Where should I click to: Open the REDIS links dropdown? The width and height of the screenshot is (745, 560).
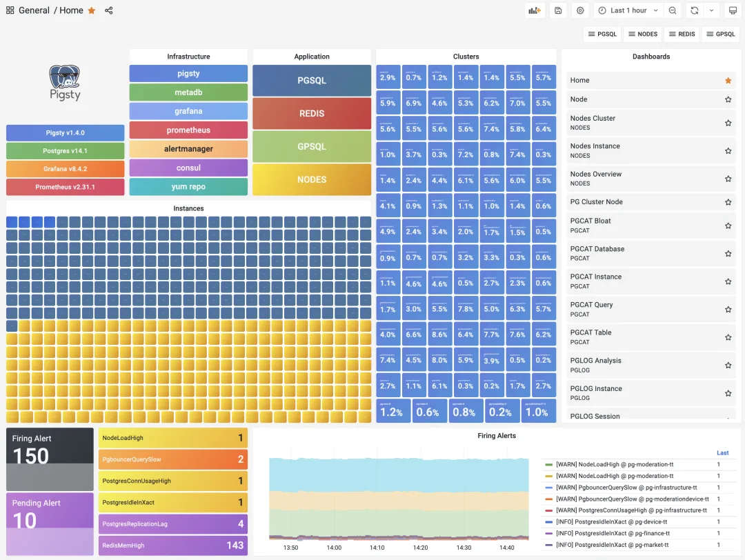pyautogui.click(x=682, y=34)
